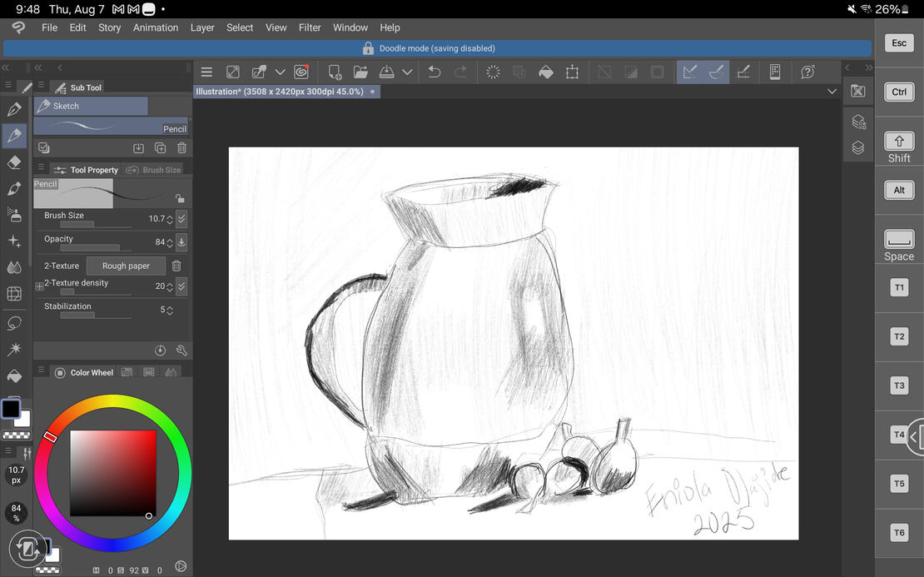Click the Clip Studio support help icon
The image size is (924, 577).
point(807,72)
